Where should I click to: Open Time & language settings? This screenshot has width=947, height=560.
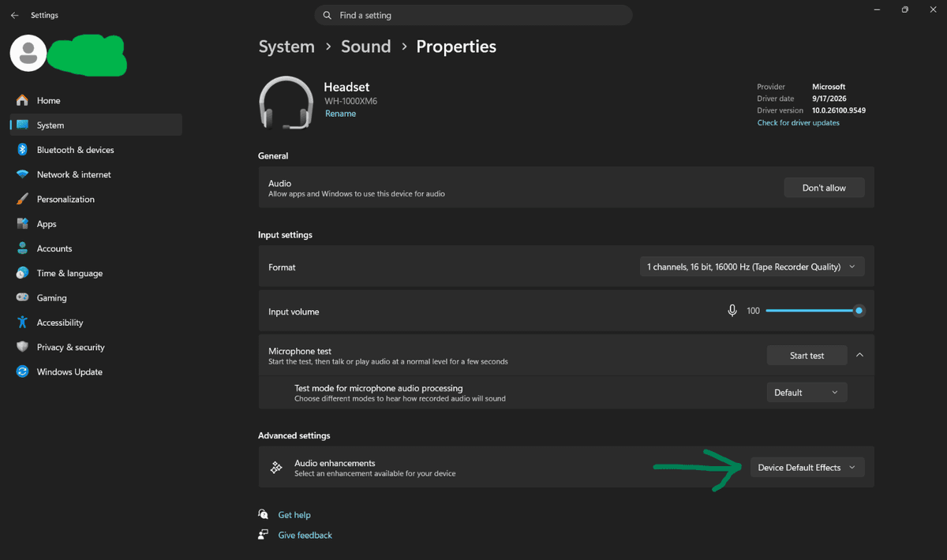95,273
